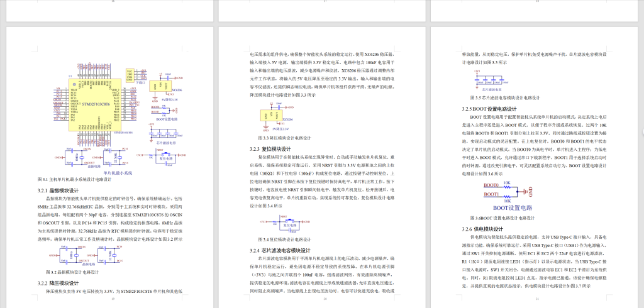This screenshot has width=644, height=308.
Task: Click the reset circuit diagram above caption 图3.4
Action: coord(285,224)
